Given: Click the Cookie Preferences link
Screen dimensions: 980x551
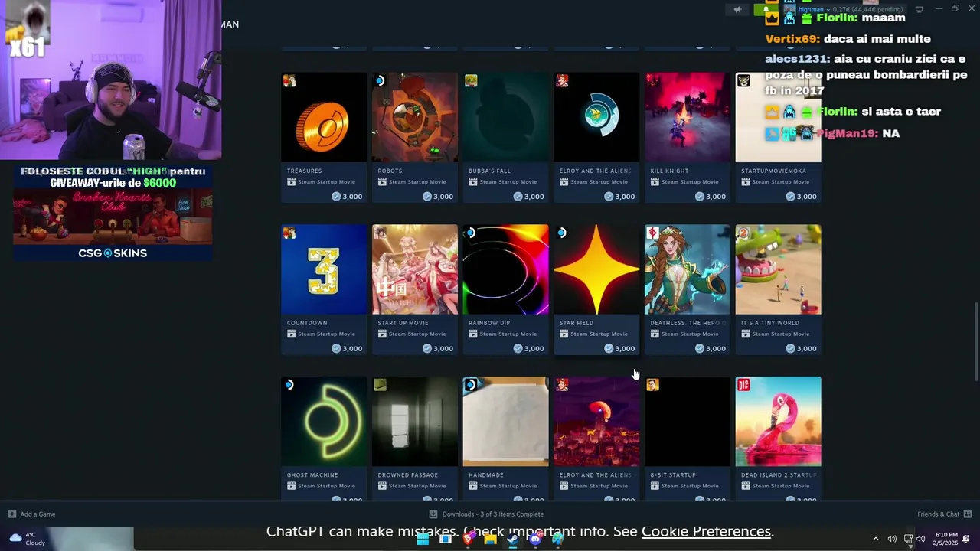Looking at the screenshot, I should (706, 531).
